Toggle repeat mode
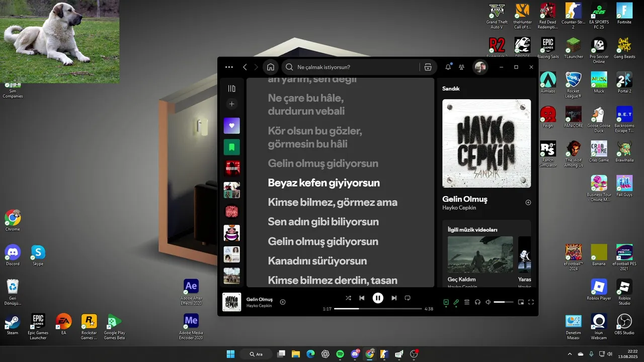The width and height of the screenshot is (644, 362). click(x=408, y=298)
